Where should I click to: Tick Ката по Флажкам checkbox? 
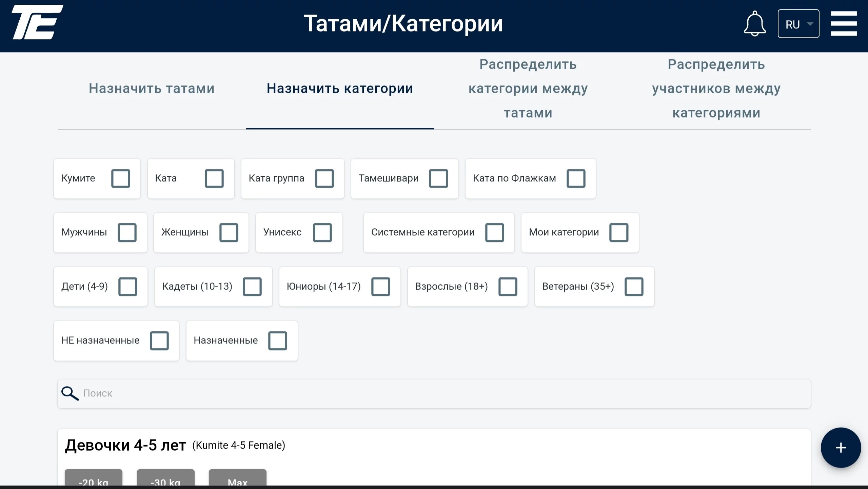(x=576, y=178)
